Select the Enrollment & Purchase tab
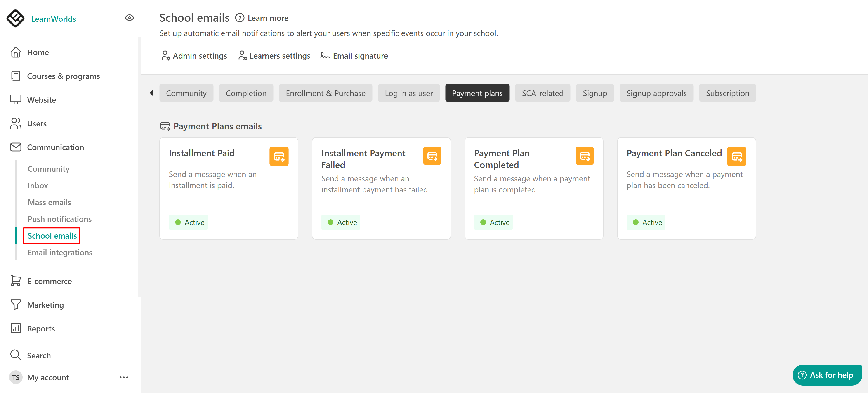This screenshot has width=868, height=393. pyautogui.click(x=325, y=93)
